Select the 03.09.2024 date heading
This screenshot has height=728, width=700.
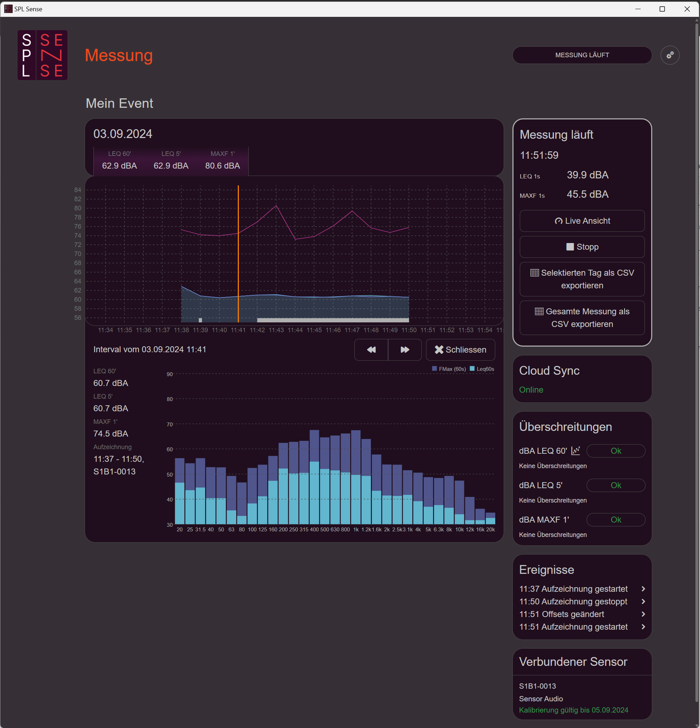123,134
